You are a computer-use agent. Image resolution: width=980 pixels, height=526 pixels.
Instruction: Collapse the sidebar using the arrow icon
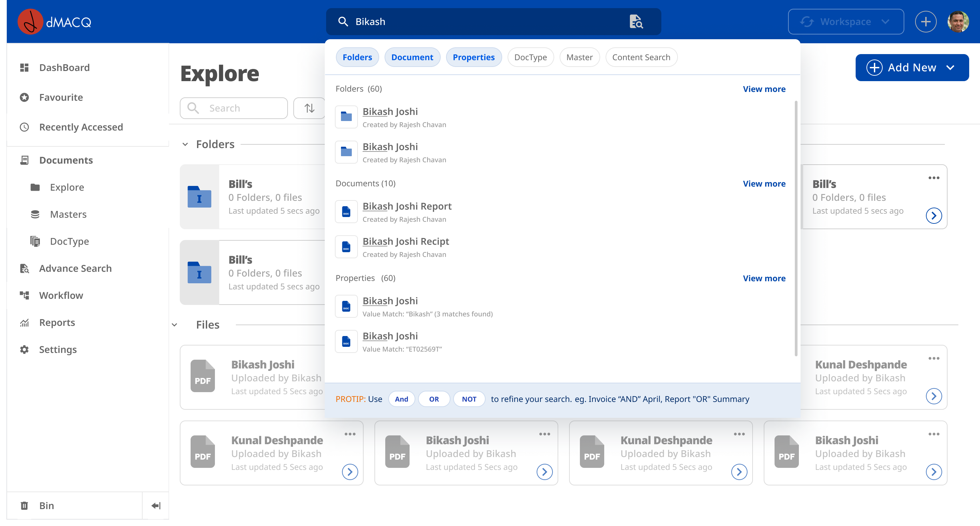click(x=155, y=505)
